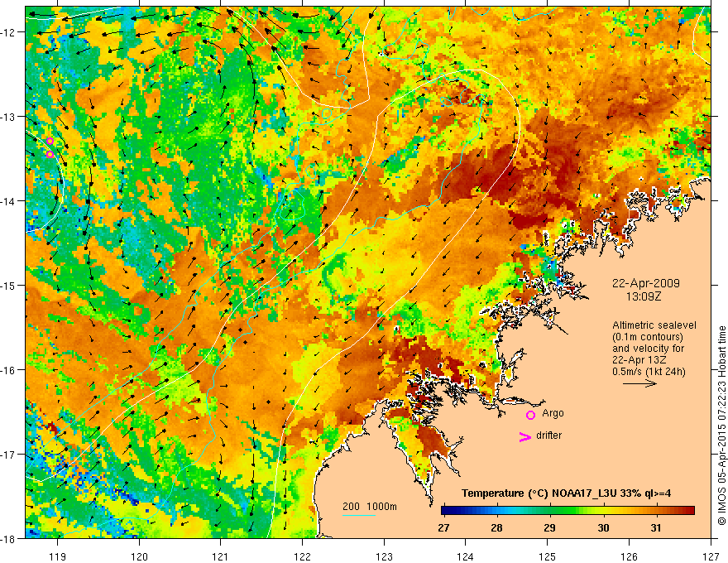Viewport: 728px width, 563px height.
Task: Click the '27' colorbar tick label
Action: pos(443,527)
